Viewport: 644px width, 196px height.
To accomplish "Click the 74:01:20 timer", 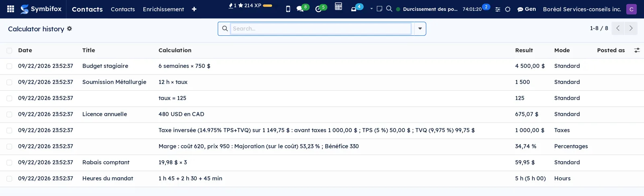I will tap(472, 9).
